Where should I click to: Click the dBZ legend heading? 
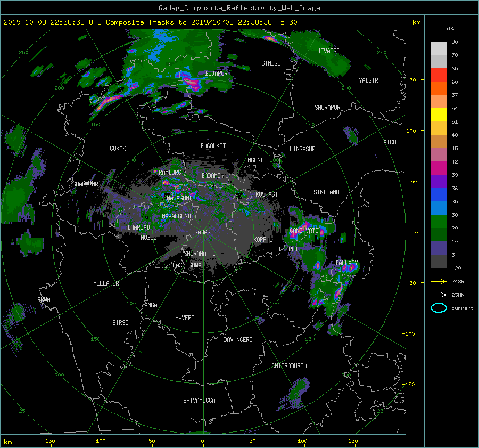point(451,29)
